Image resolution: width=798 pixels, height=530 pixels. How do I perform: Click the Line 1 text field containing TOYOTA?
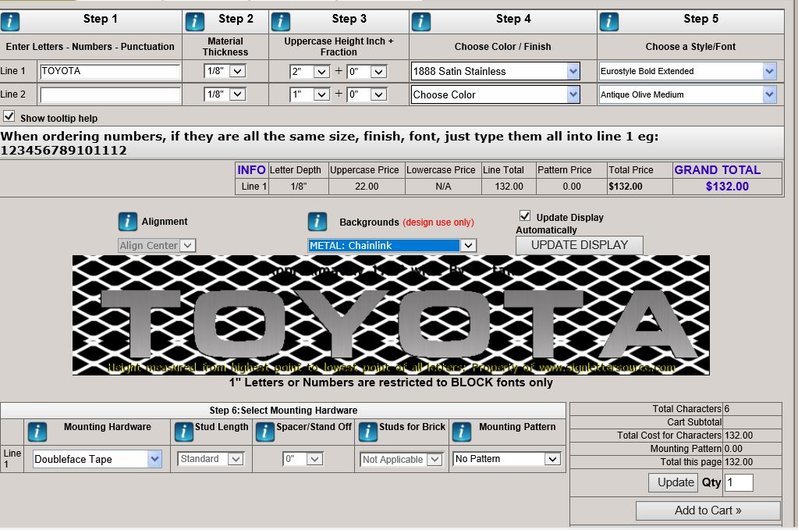[110, 71]
